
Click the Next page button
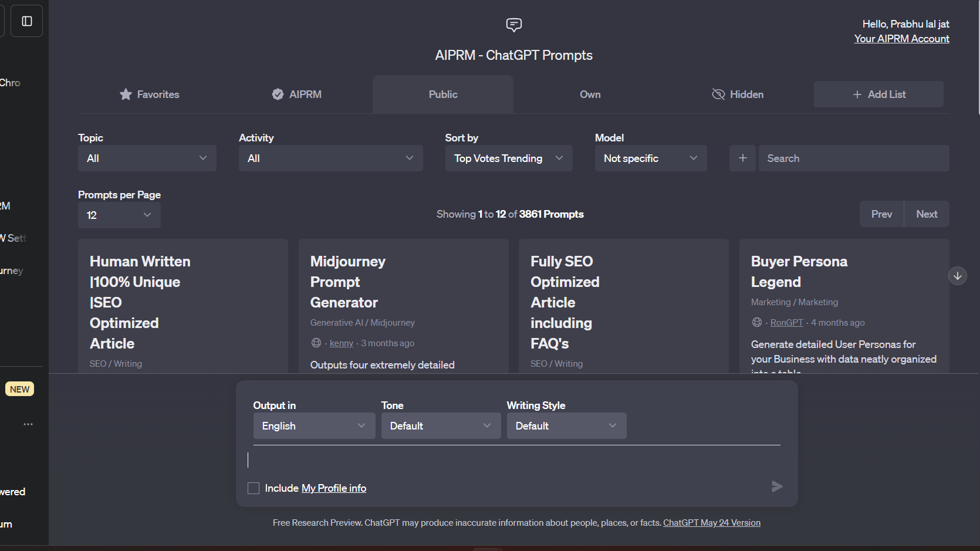[x=927, y=214]
